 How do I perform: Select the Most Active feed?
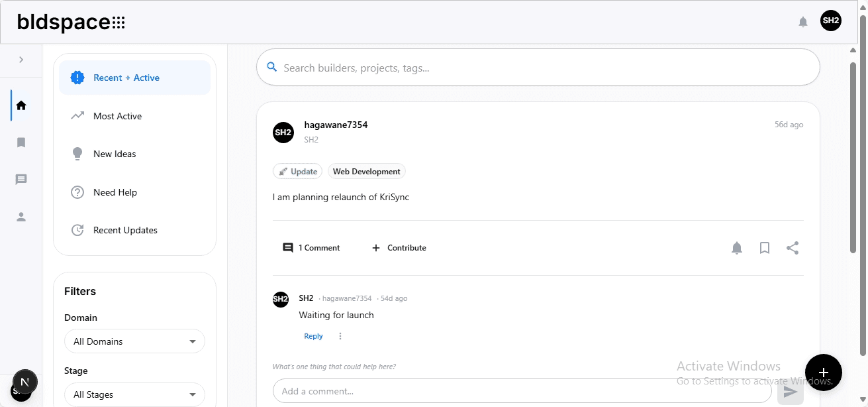pyautogui.click(x=118, y=116)
